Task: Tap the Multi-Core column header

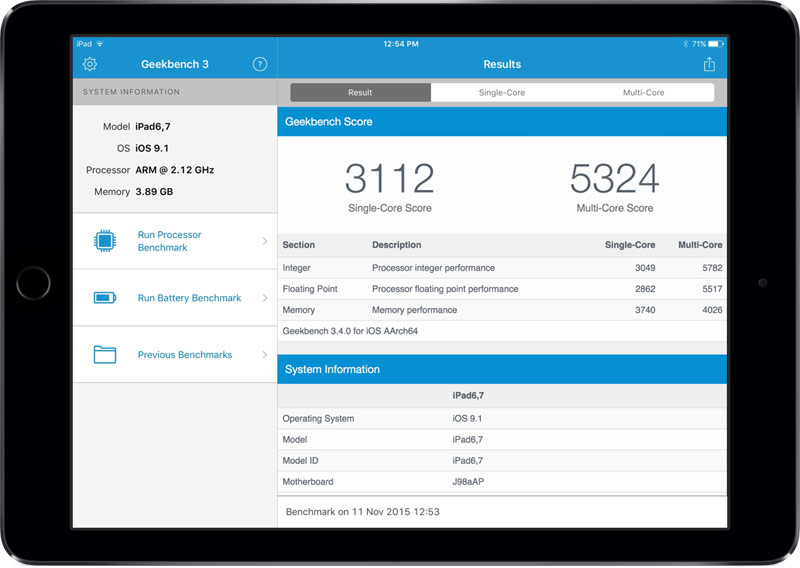Action: 700,244
